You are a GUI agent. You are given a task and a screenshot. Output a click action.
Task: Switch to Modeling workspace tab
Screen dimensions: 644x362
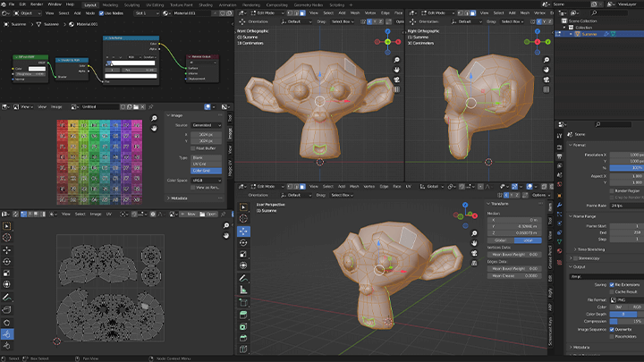(110, 5)
